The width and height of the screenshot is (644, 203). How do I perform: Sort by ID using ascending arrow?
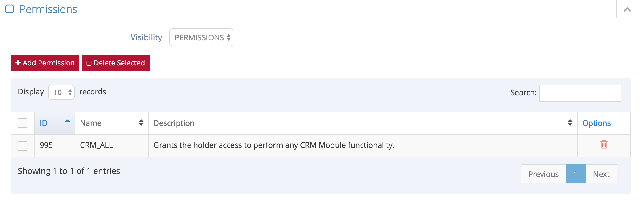(x=68, y=121)
